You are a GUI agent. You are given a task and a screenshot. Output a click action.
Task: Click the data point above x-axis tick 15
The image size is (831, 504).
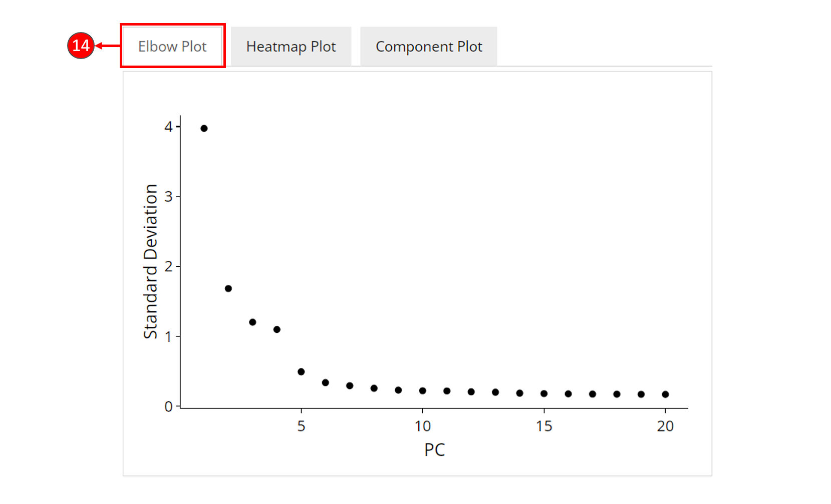click(x=544, y=393)
